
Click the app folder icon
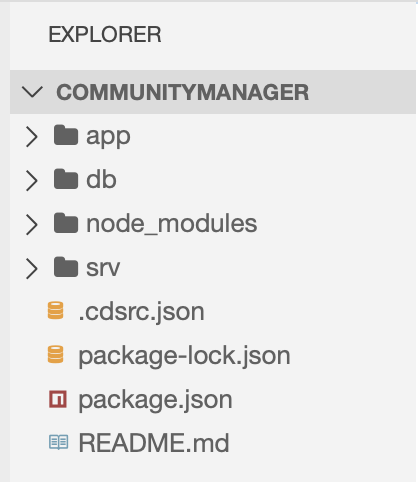tap(66, 135)
